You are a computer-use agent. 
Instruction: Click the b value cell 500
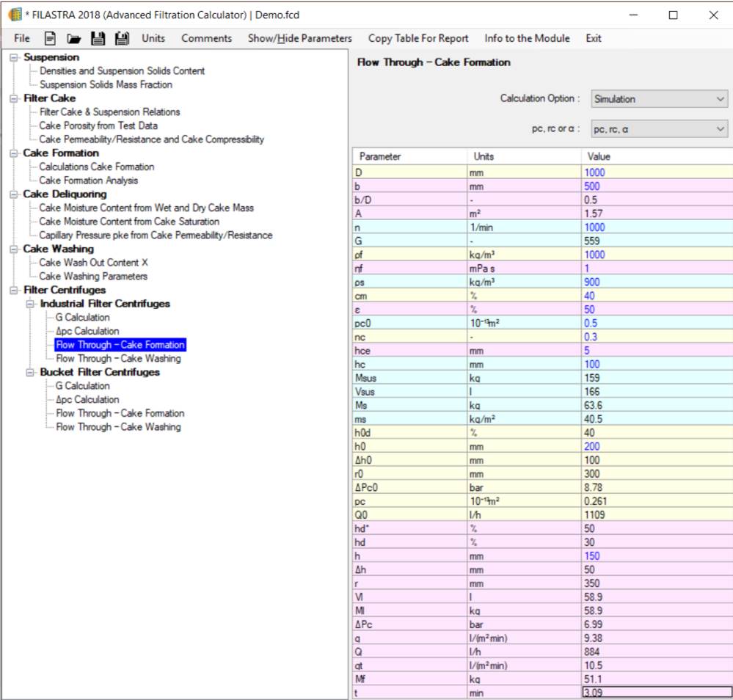(657, 186)
